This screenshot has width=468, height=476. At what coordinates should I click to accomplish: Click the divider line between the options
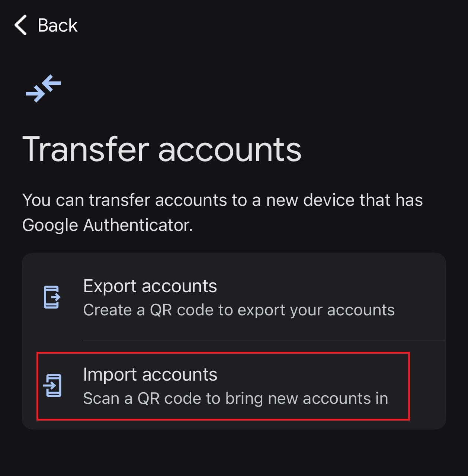pyautogui.click(x=264, y=341)
